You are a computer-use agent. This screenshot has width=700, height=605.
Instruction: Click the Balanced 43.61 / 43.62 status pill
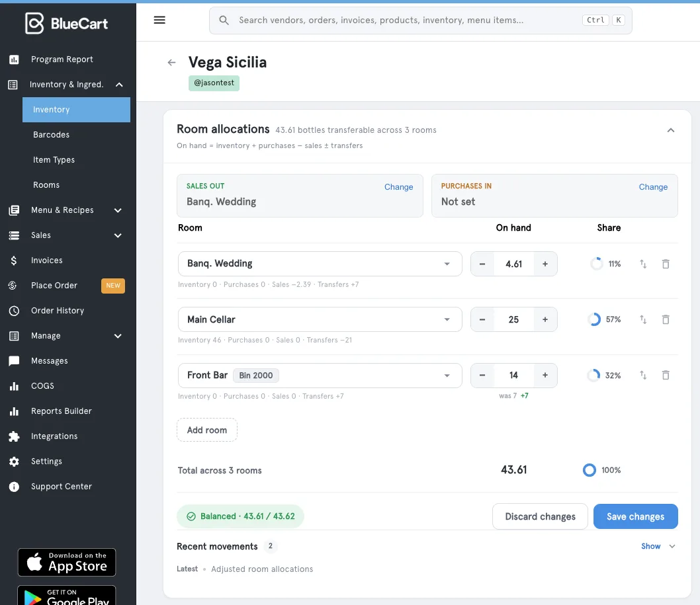pyautogui.click(x=240, y=516)
